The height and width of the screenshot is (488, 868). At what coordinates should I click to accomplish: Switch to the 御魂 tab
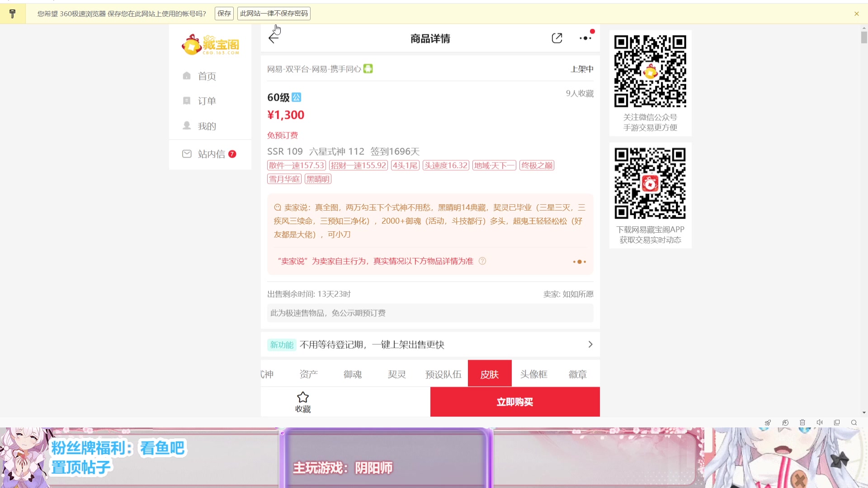tap(353, 374)
